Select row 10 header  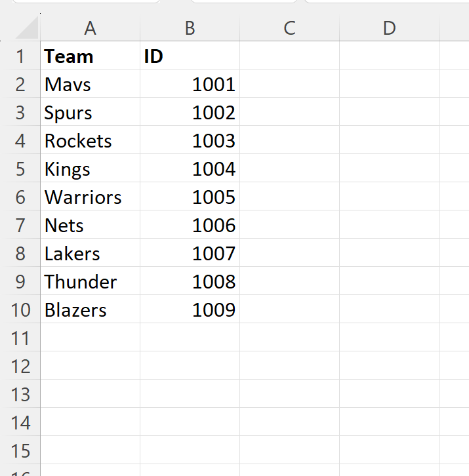(20, 309)
